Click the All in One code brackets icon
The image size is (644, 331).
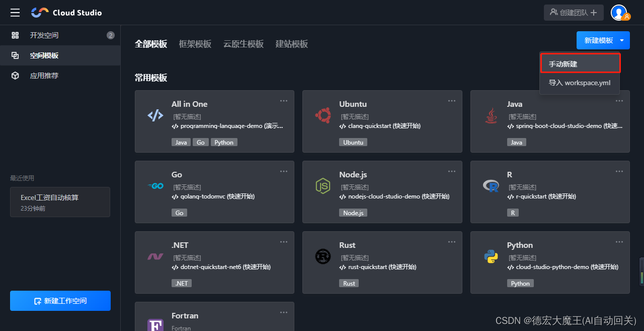point(155,115)
